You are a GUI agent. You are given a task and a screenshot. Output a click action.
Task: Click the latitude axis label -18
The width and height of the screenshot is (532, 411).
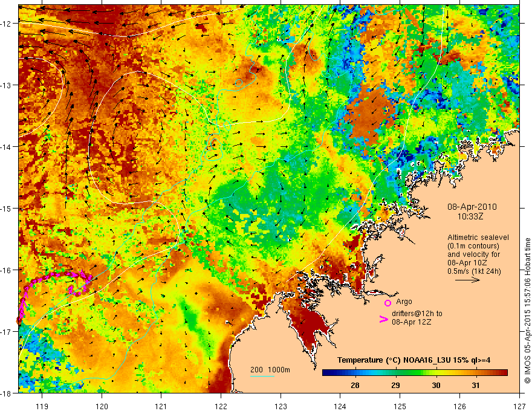point(7,393)
